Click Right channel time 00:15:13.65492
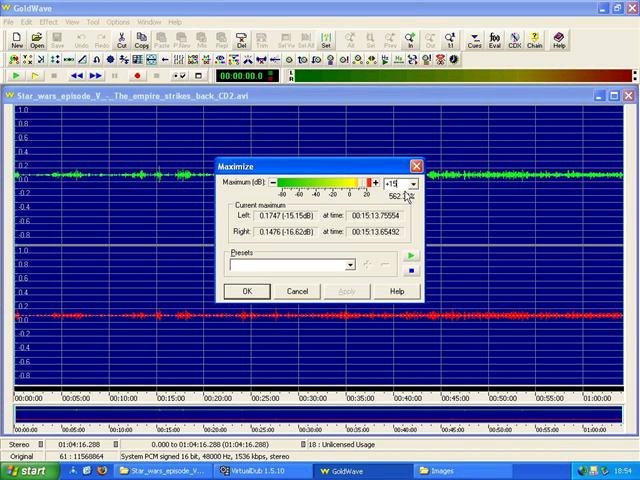Viewport: 640px width, 480px height. 376,232
